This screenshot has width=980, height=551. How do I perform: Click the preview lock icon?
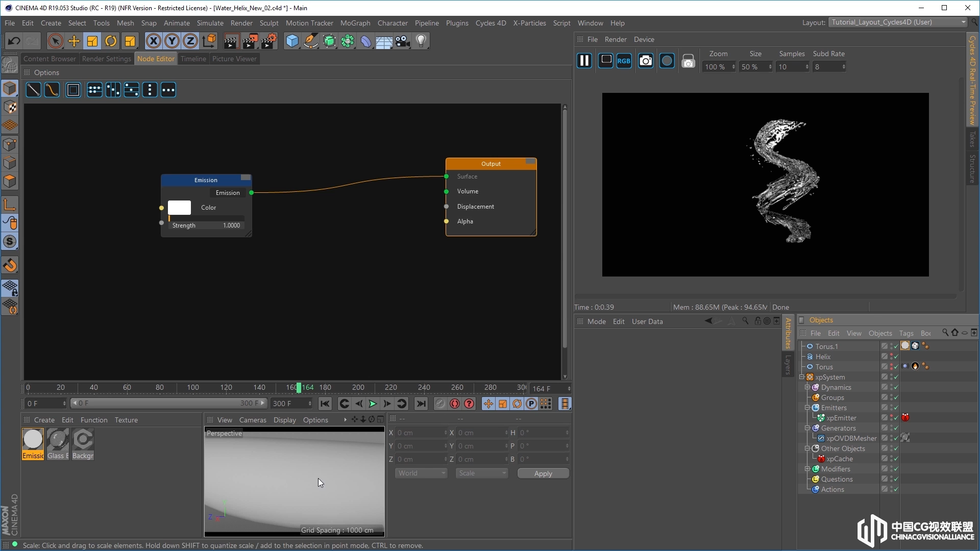pyautogui.click(x=688, y=61)
